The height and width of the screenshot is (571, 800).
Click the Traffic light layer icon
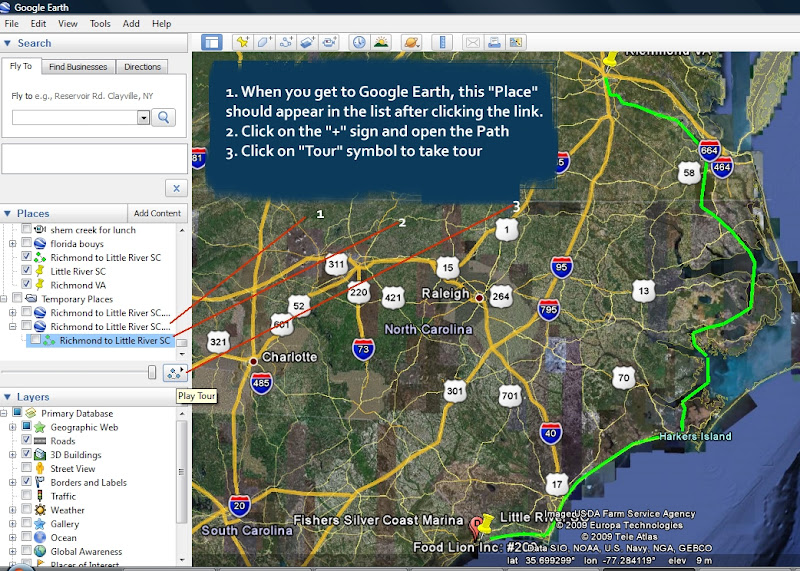tap(40, 495)
